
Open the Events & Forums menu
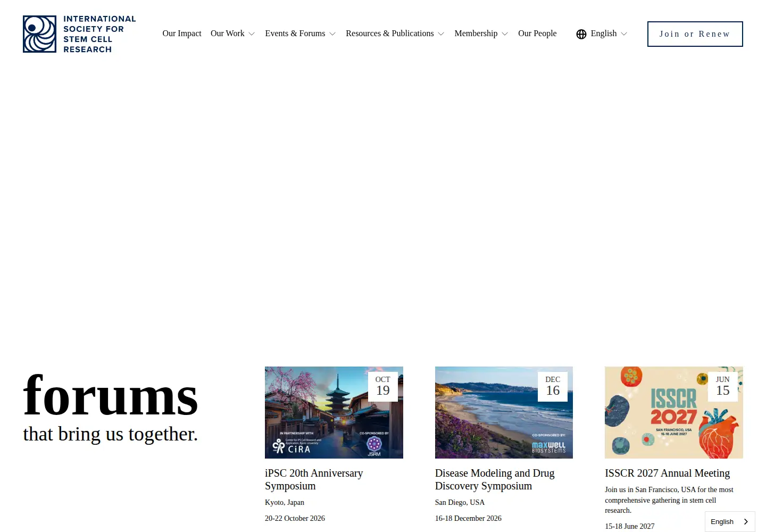click(295, 34)
